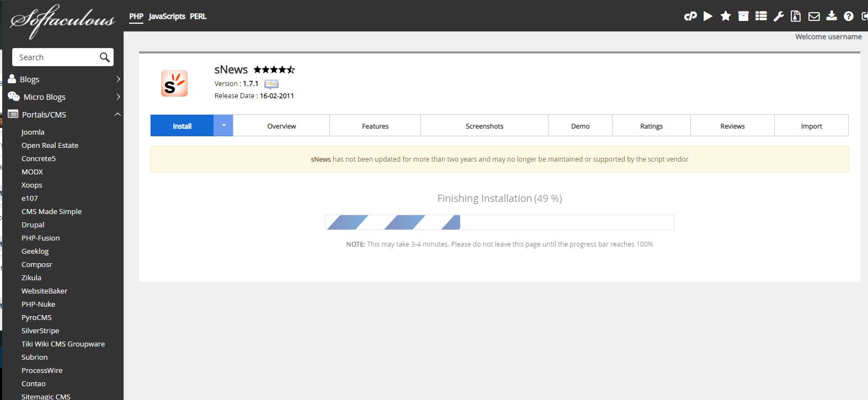868x400 pixels.
Task: Select Drupal in sidebar
Action: pos(33,225)
